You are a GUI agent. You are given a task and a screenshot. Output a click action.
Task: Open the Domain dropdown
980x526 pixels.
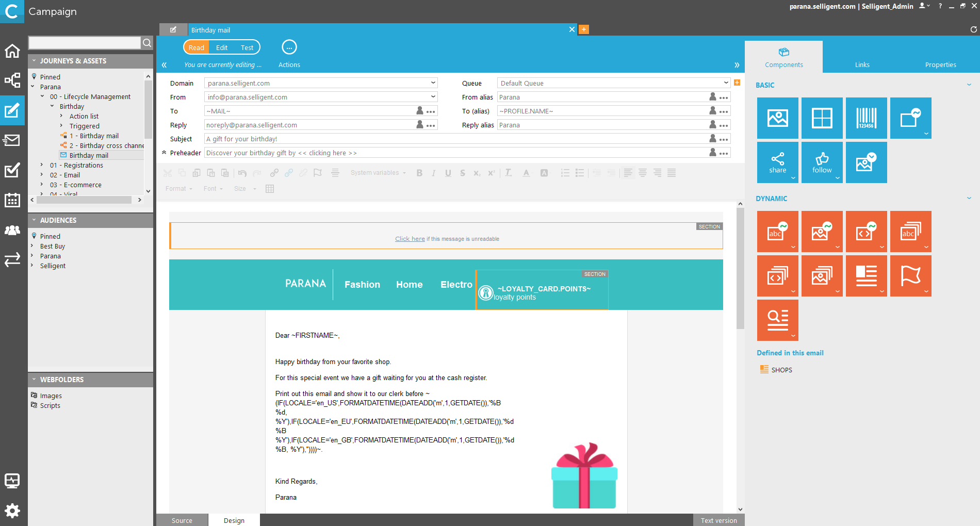433,83
